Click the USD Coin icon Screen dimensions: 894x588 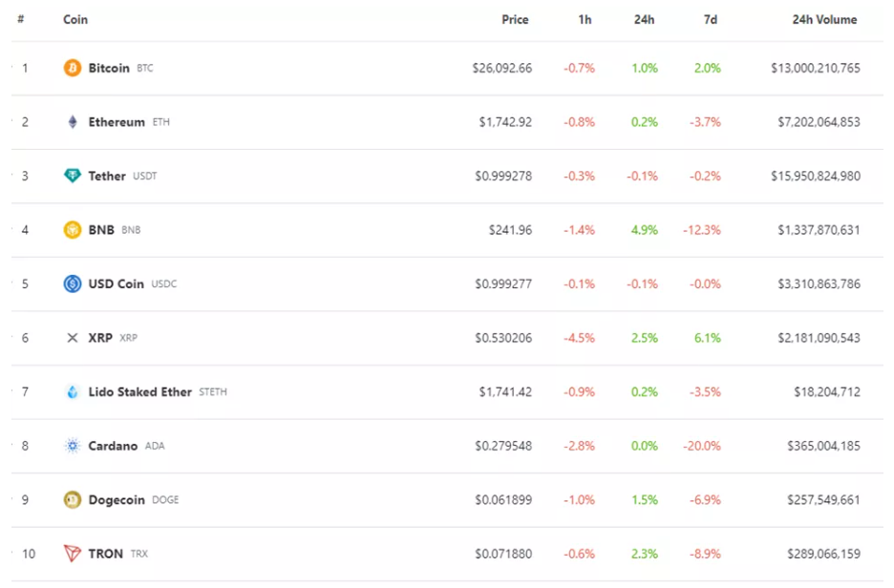[x=72, y=283]
